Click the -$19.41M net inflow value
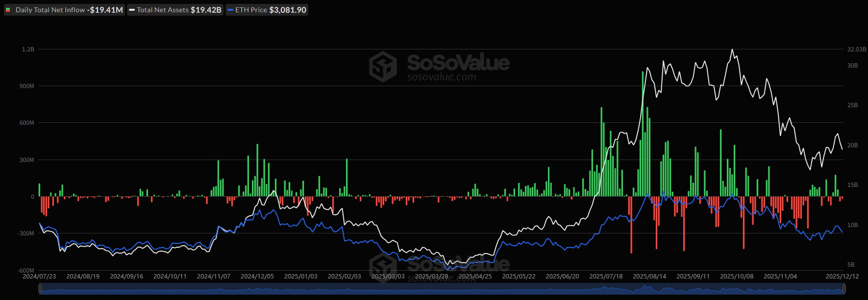The image size is (868, 300). point(105,10)
